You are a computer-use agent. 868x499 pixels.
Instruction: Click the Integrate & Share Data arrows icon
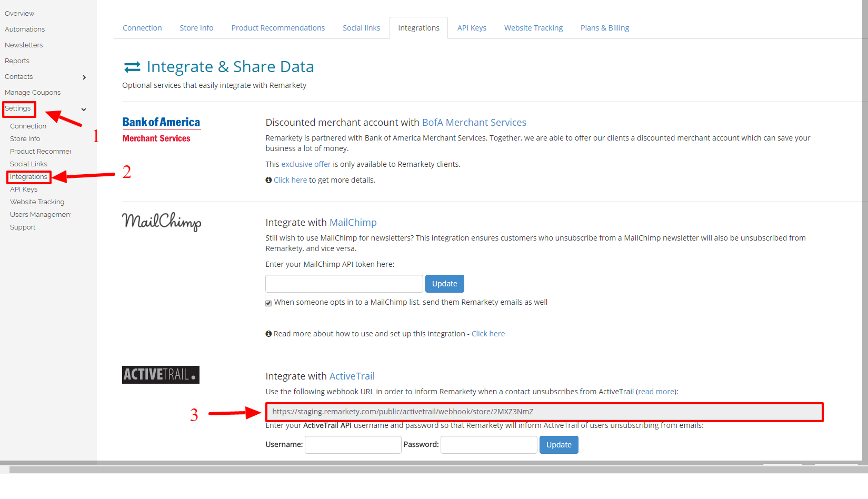(x=132, y=67)
